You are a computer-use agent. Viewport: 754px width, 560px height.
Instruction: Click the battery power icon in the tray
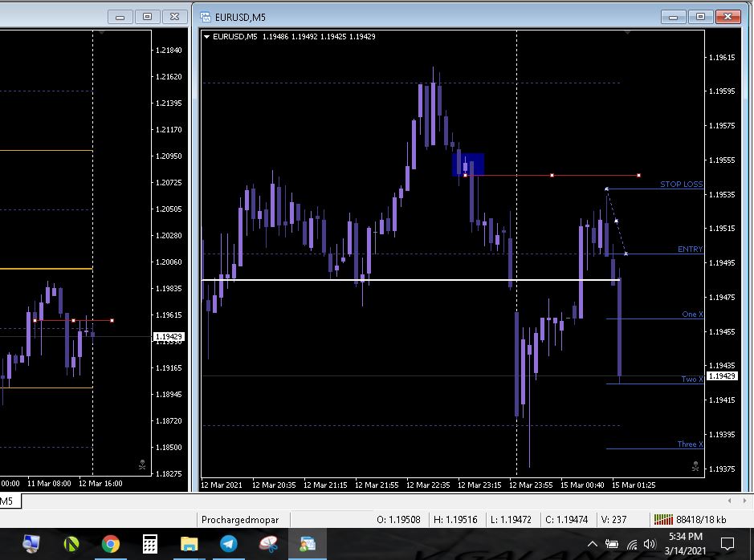pos(612,544)
